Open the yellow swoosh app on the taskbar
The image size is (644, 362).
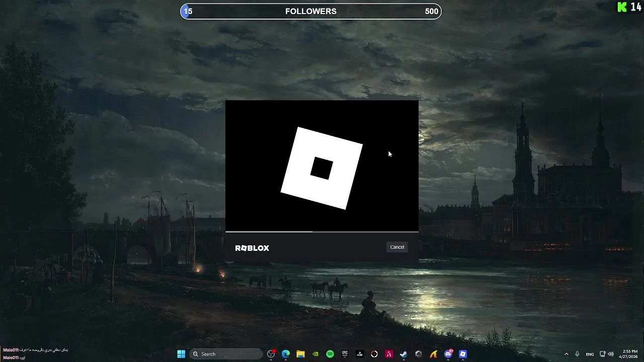click(433, 354)
